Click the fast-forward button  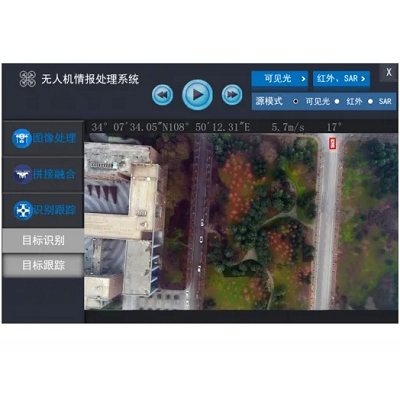click(x=232, y=95)
